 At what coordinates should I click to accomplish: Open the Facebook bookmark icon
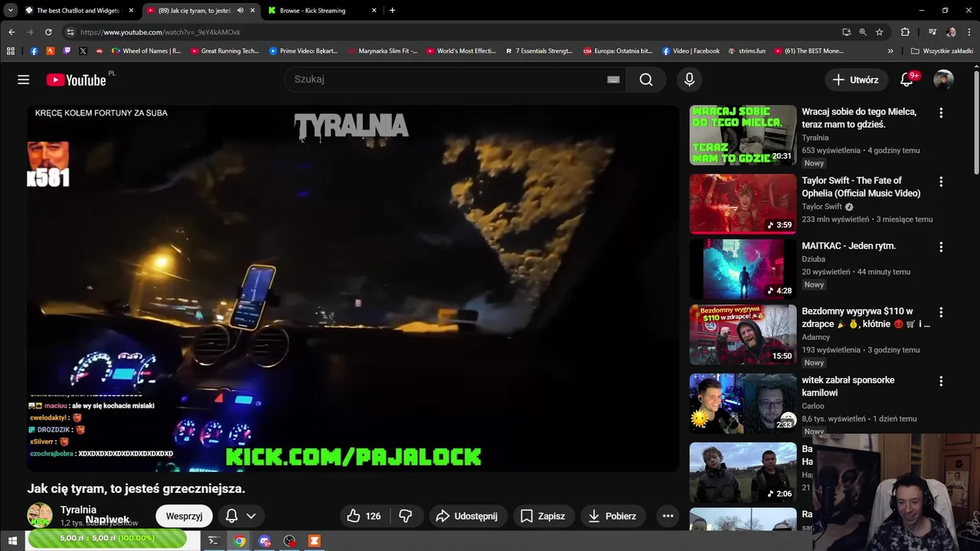(34, 51)
